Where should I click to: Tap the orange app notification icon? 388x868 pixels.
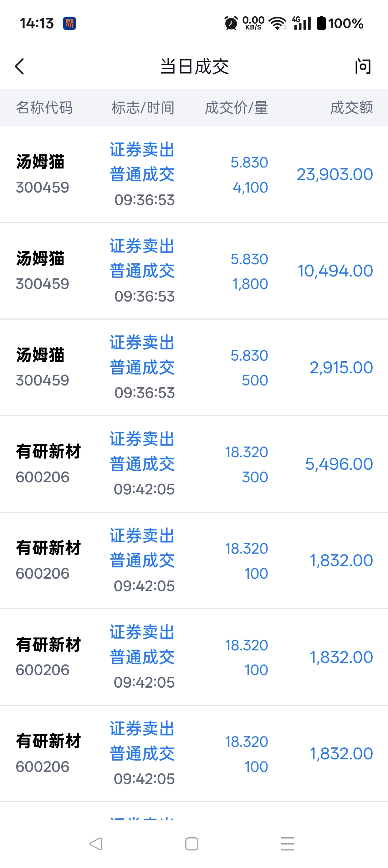[69, 23]
